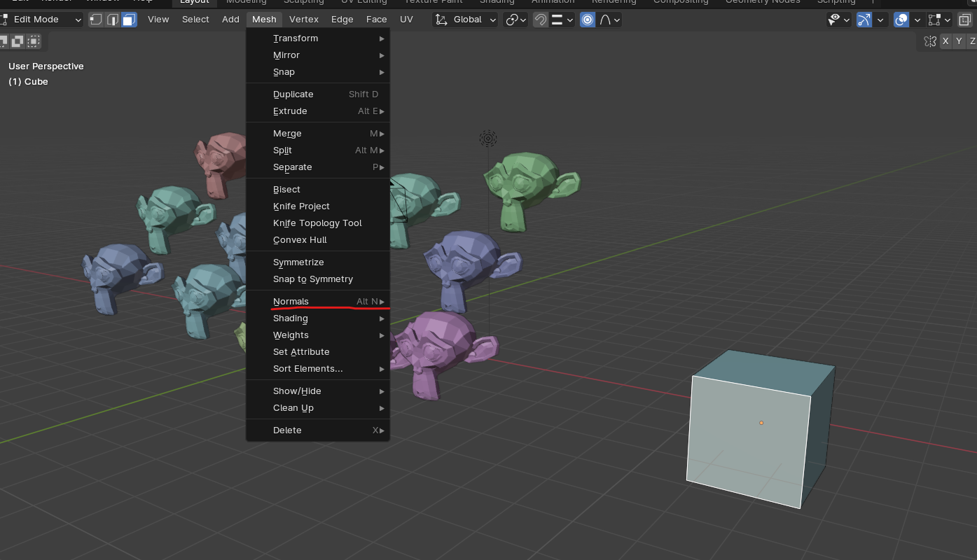The width and height of the screenshot is (977, 560).
Task: Choose Symmetrize entry
Action: [x=318, y=262]
